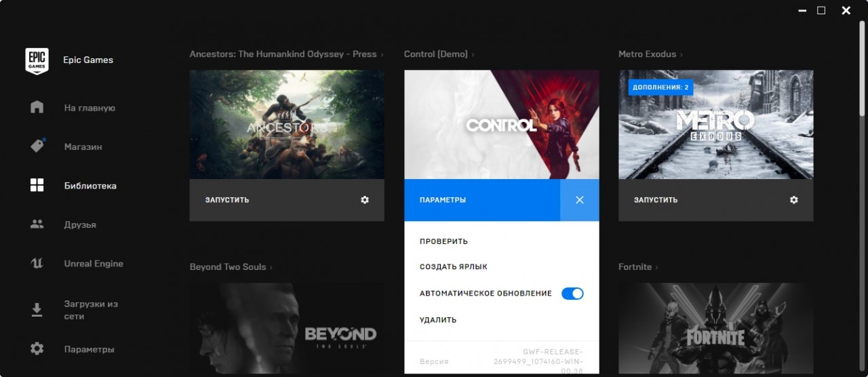This screenshot has width=868, height=377.
Task: Choose Проверить in the Control options
Action: [443, 241]
